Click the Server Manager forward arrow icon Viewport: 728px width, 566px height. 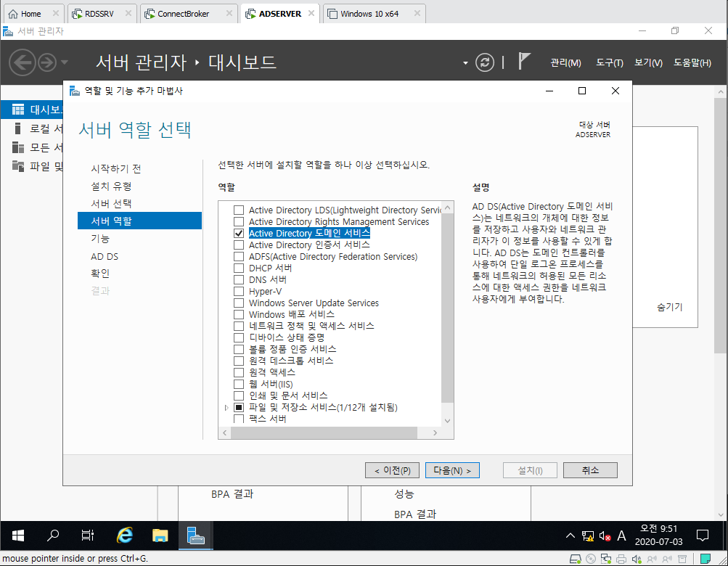(x=47, y=62)
